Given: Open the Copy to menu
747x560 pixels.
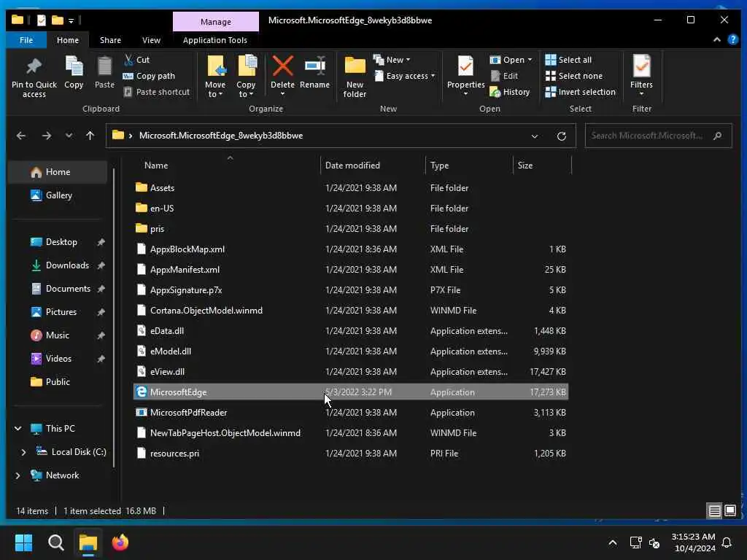Looking at the screenshot, I should pos(247,76).
